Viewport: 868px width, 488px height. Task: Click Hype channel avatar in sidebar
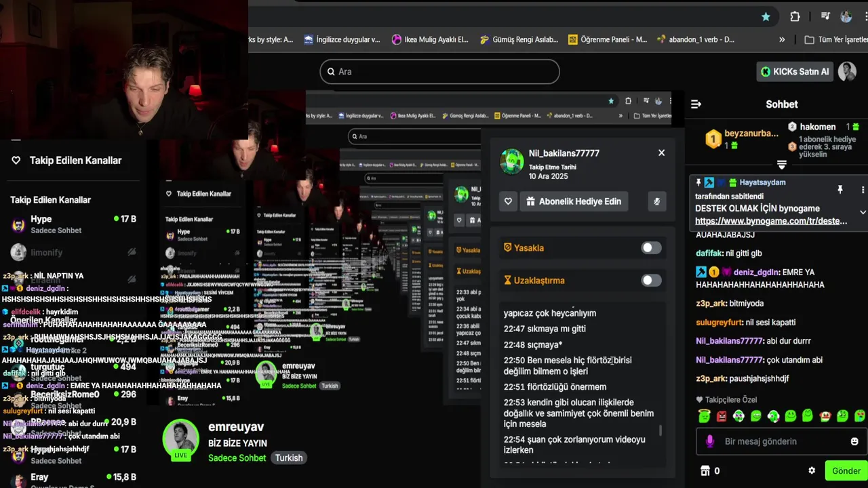(19, 225)
